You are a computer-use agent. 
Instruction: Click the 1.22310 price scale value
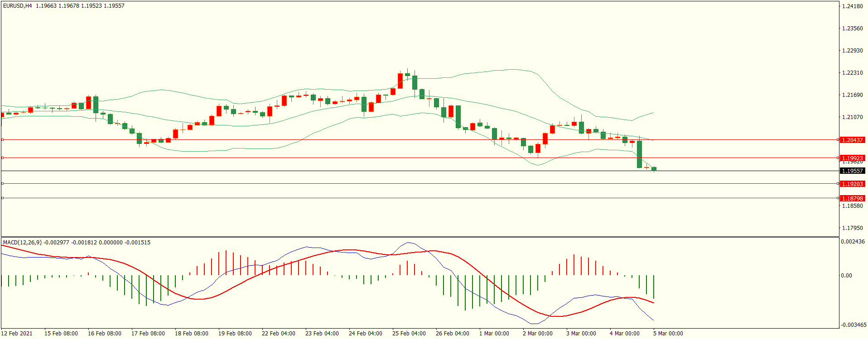click(852, 73)
